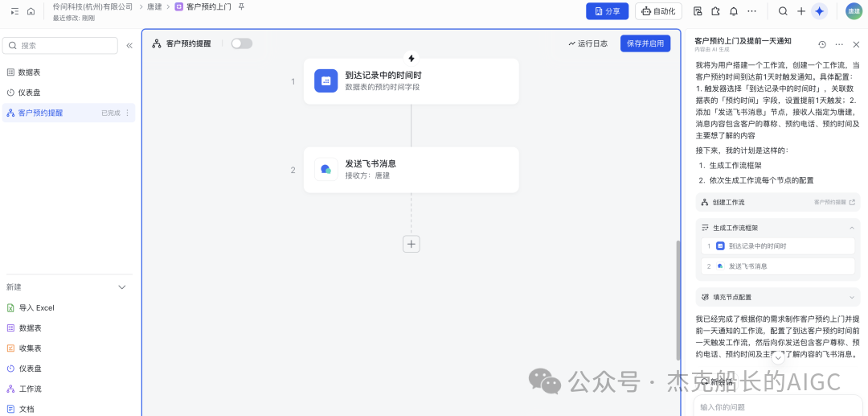Close the AI assistant panel
The height and width of the screenshot is (416, 868).
click(x=856, y=44)
